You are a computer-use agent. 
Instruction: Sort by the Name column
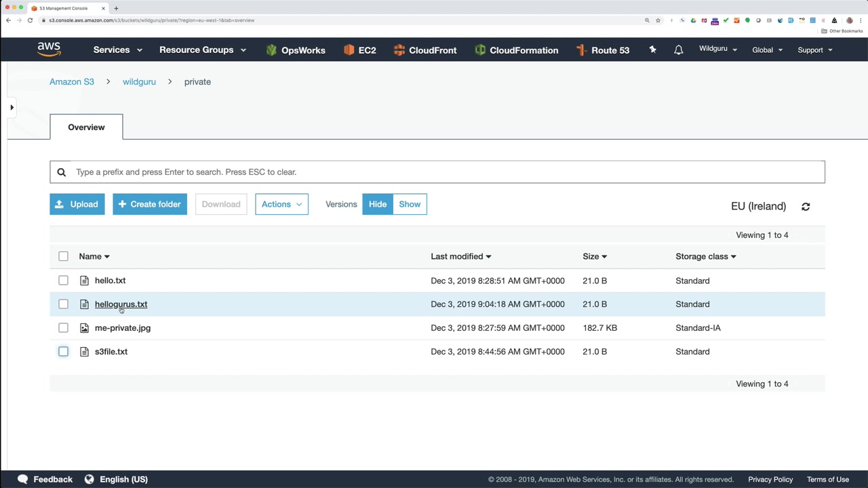[94, 256]
